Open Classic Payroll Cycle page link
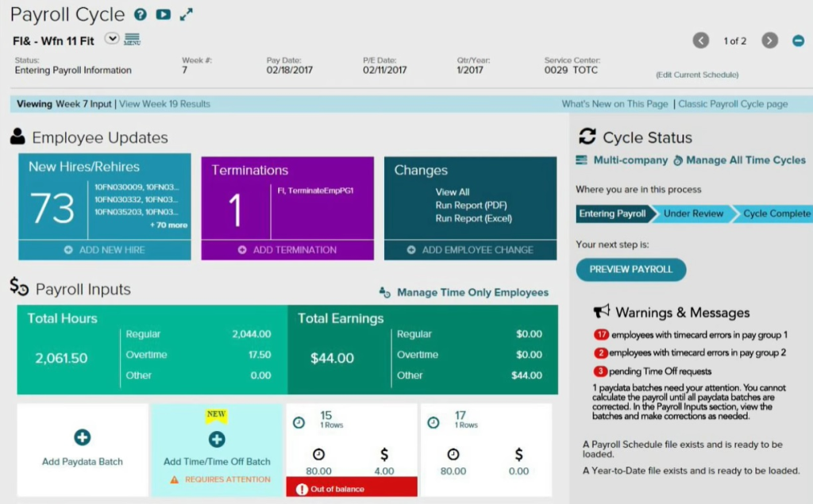 click(x=734, y=104)
